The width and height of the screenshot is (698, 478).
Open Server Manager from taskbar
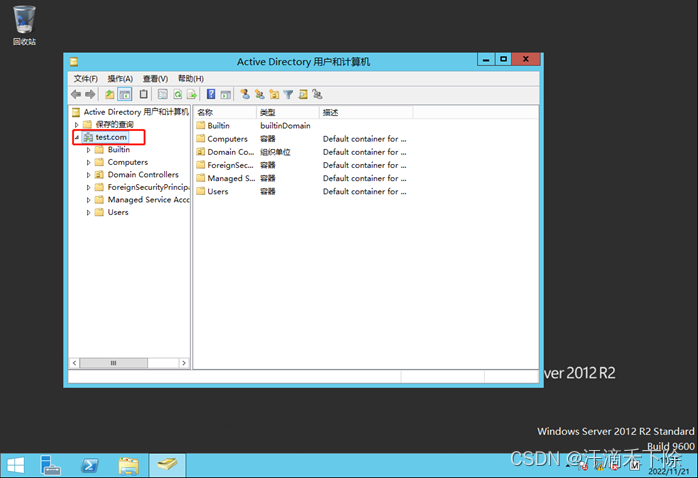pos(50,466)
